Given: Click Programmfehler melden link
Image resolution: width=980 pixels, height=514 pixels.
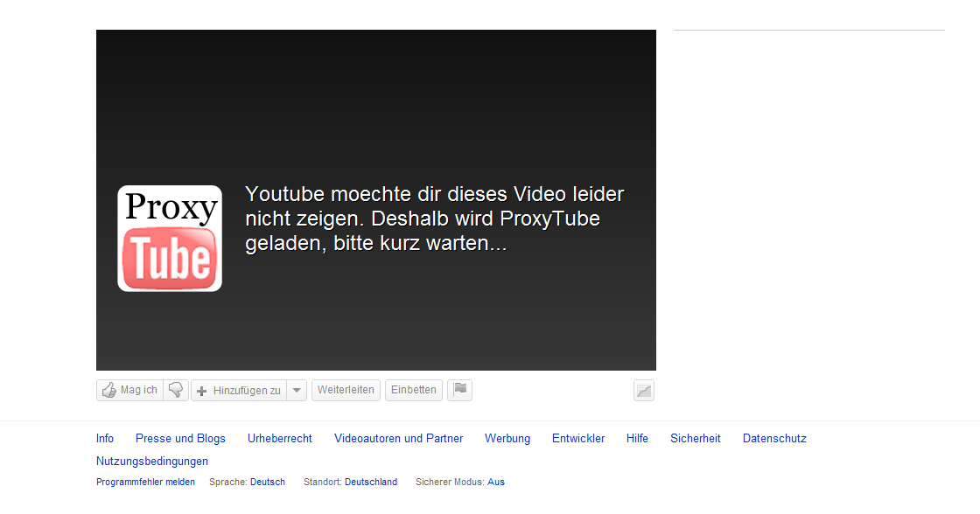Looking at the screenshot, I should (x=145, y=482).
